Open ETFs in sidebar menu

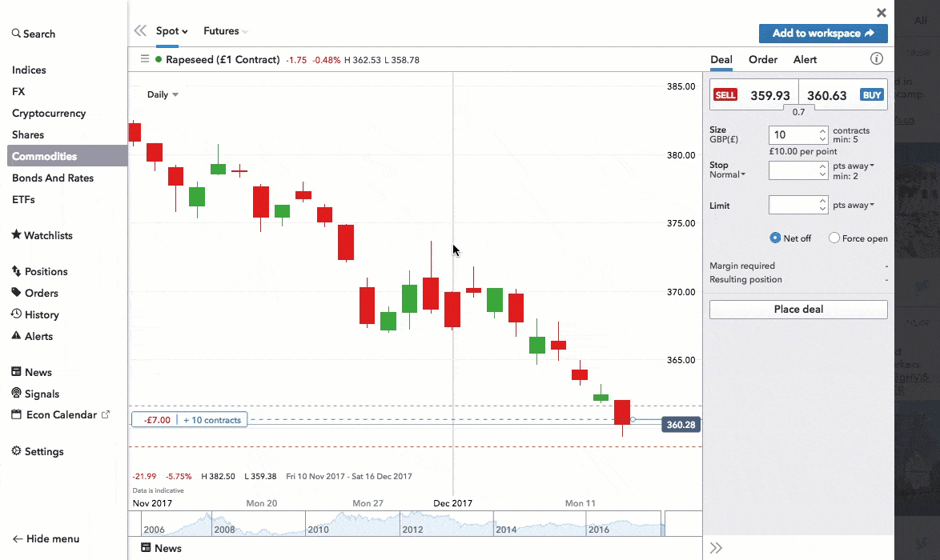pyautogui.click(x=23, y=199)
